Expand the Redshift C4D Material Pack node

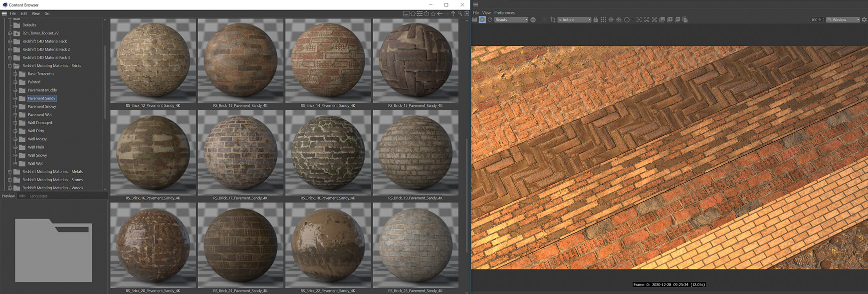(9, 41)
